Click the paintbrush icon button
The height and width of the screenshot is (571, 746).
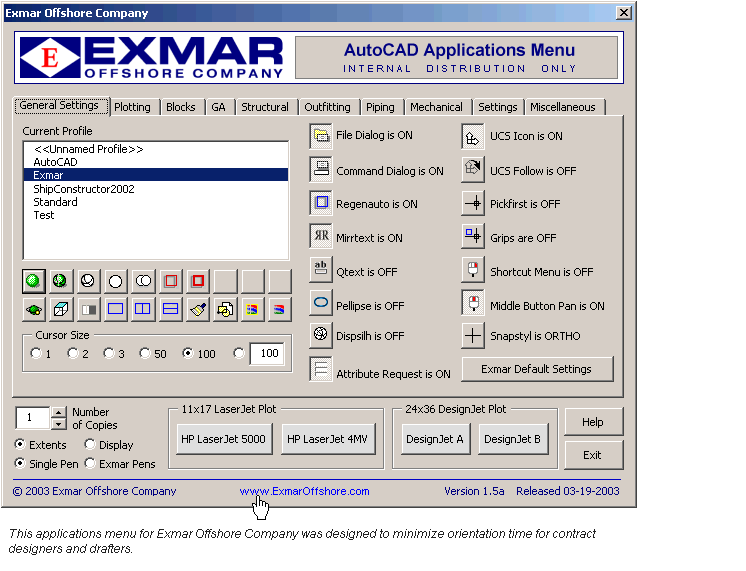click(x=198, y=310)
